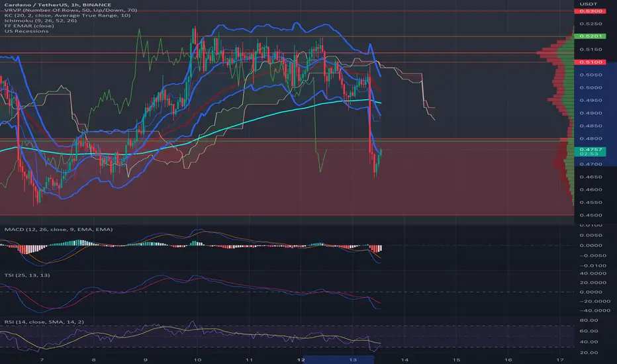Viewport: 617px width, 364px height.
Task: Click 0.4950 on the price scale
Action: [591, 101]
